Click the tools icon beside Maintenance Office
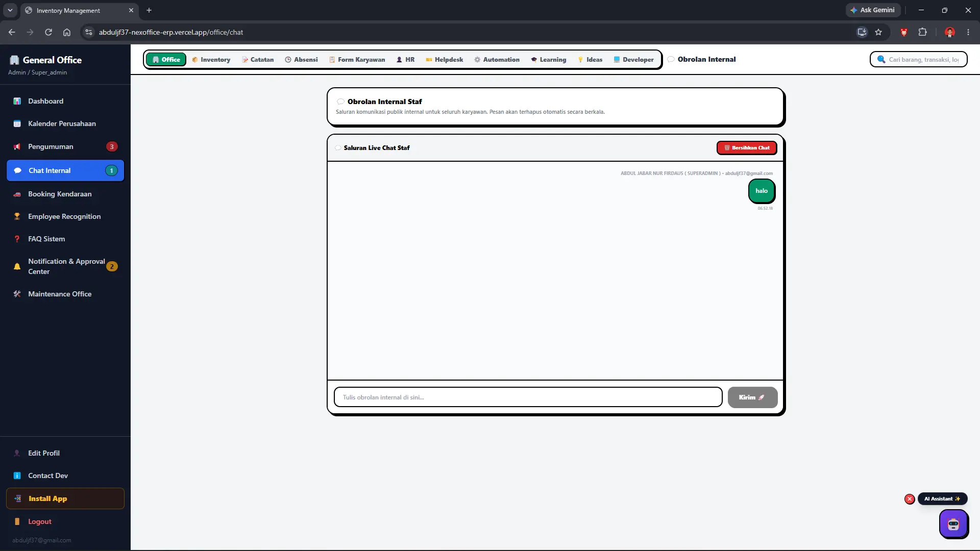The width and height of the screenshot is (980, 551). point(17,294)
